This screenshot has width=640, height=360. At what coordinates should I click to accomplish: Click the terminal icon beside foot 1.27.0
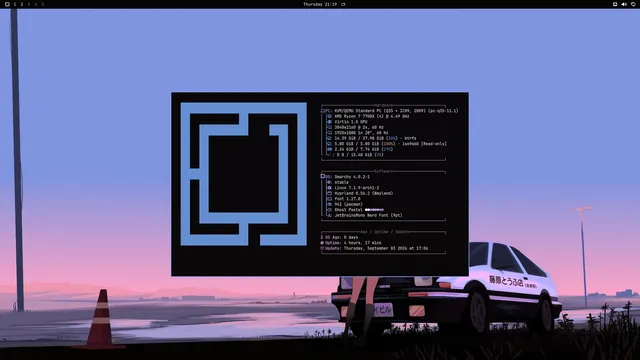pos(329,199)
